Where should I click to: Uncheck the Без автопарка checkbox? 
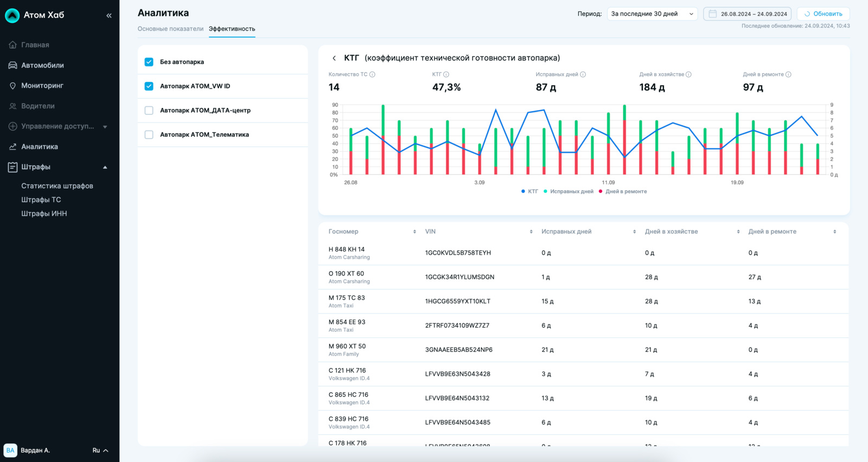(x=149, y=62)
